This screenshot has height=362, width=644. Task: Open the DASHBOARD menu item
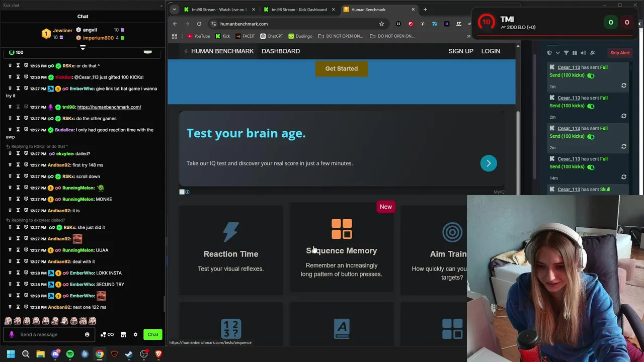[281, 51]
